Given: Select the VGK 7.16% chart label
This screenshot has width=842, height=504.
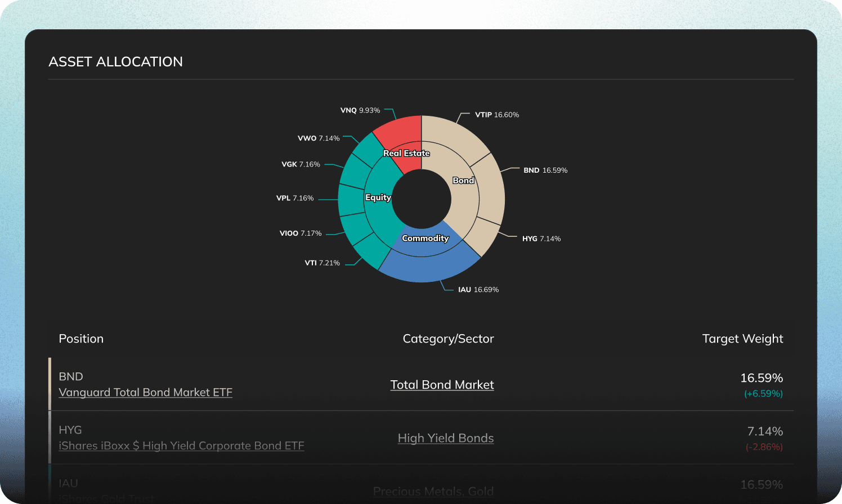Looking at the screenshot, I should click(301, 164).
